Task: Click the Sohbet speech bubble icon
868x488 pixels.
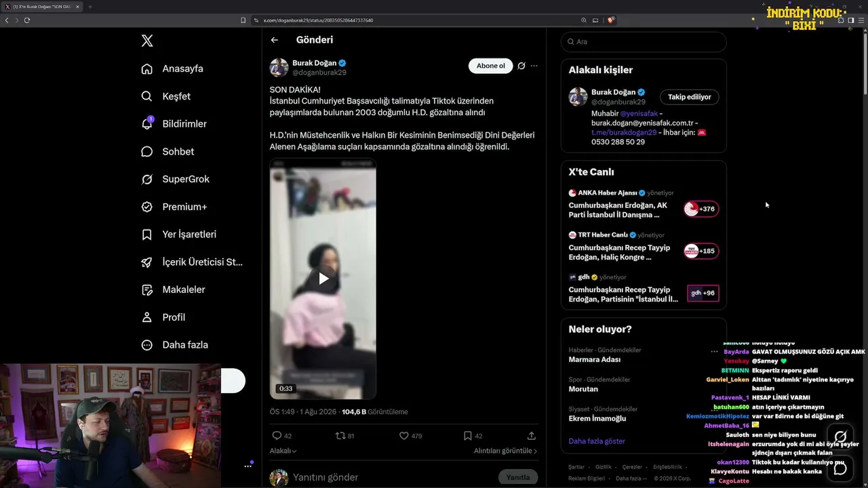Action: pyautogui.click(x=146, y=152)
